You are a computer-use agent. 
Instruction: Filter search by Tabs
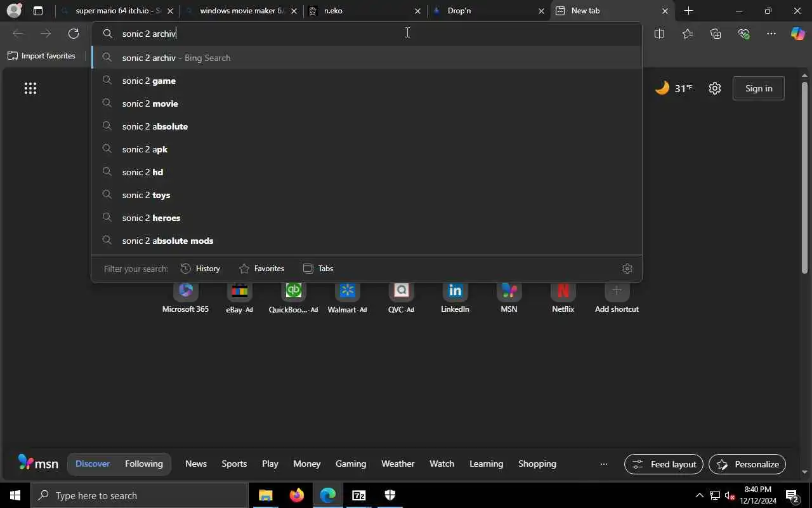click(318, 269)
